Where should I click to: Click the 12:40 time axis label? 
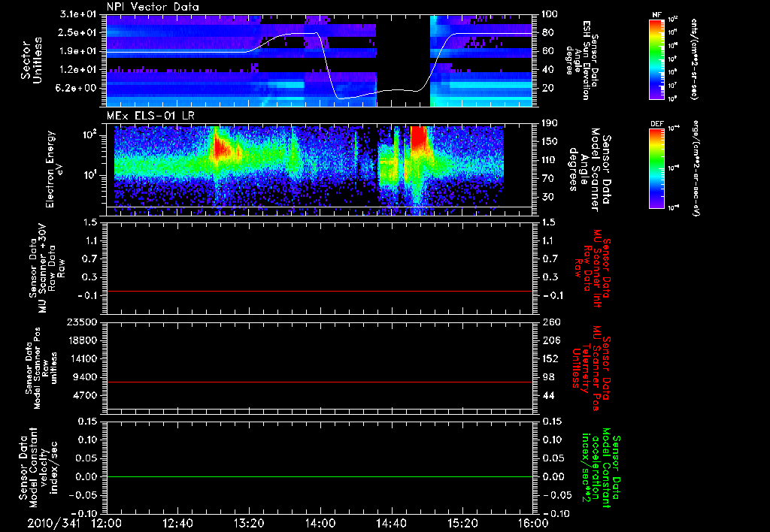point(177,523)
